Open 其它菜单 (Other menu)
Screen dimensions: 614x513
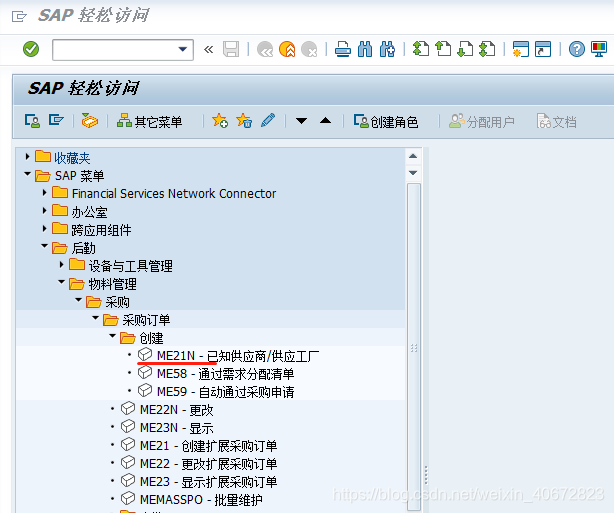pyautogui.click(x=150, y=122)
